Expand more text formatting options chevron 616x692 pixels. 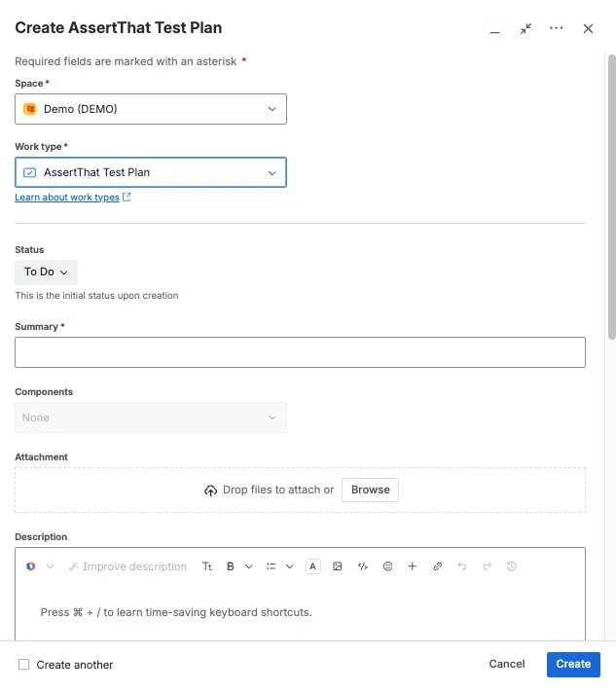(x=249, y=566)
